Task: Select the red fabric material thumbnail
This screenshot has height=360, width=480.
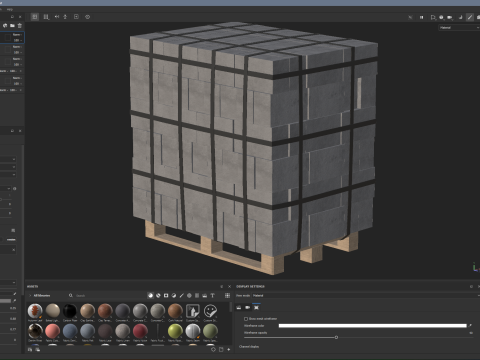Action: click(140, 331)
